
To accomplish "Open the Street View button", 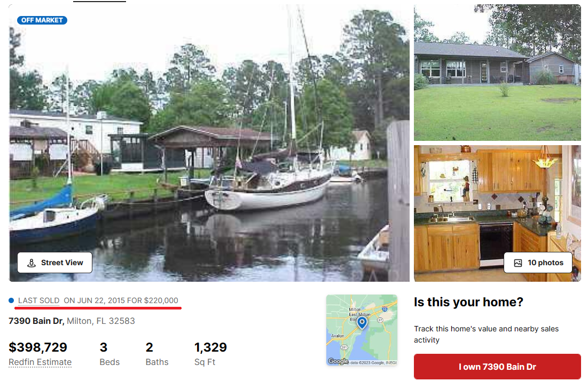I will pyautogui.click(x=55, y=263).
